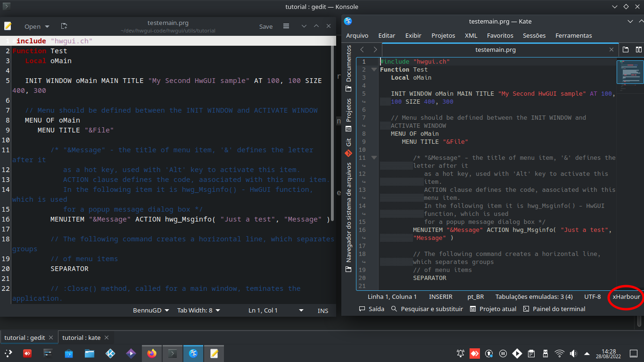Screen dimensions: 644x362
Task: Click Kate's split view icon
Action: tap(638, 49)
